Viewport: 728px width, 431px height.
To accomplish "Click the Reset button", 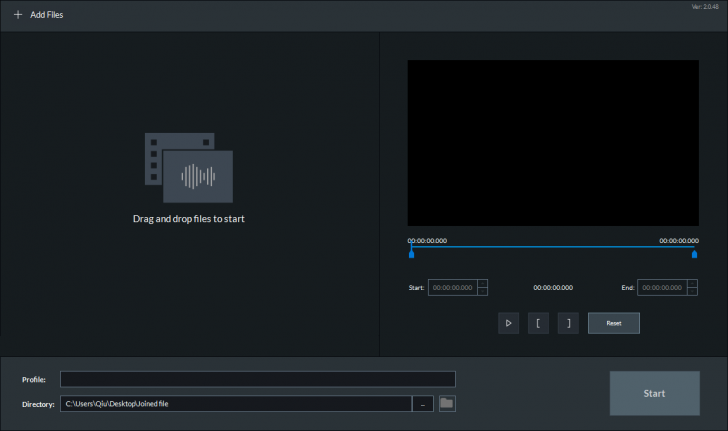I will point(614,323).
